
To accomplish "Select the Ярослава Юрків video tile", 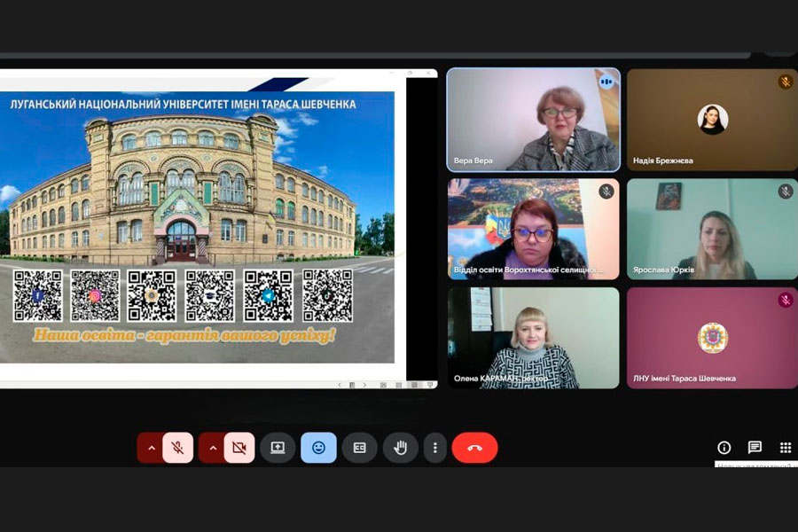I will click(x=713, y=229).
